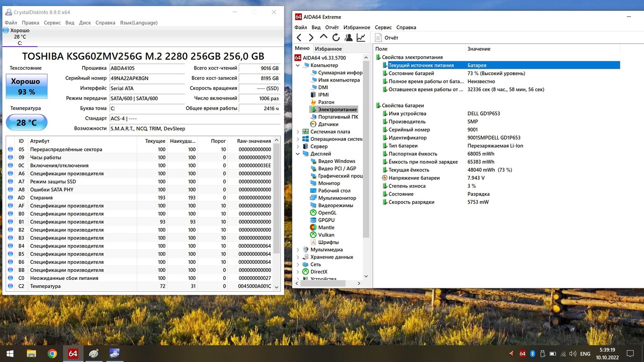Click the AIDA64 forward navigation arrow
Image resolution: width=644 pixels, height=362 pixels.
[311, 37]
